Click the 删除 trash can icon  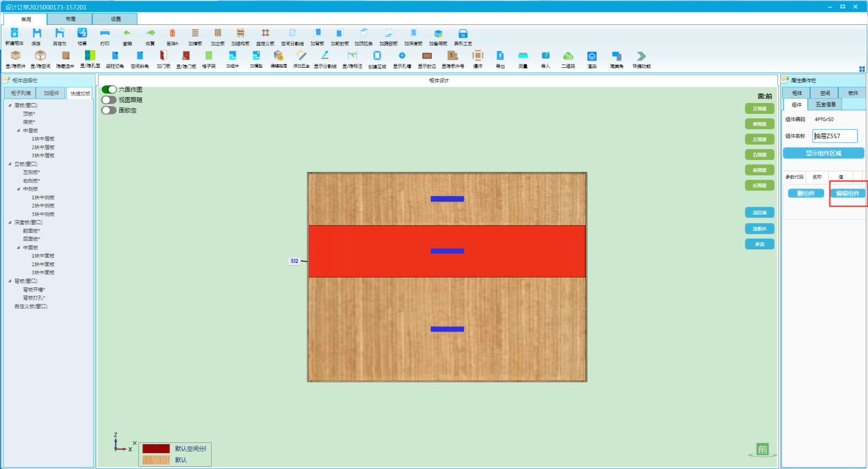(x=173, y=34)
